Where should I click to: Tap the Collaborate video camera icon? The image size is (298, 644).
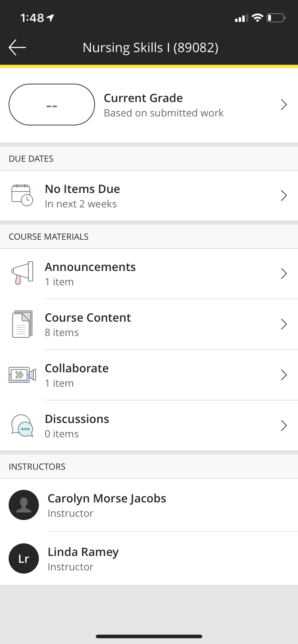coord(22,375)
